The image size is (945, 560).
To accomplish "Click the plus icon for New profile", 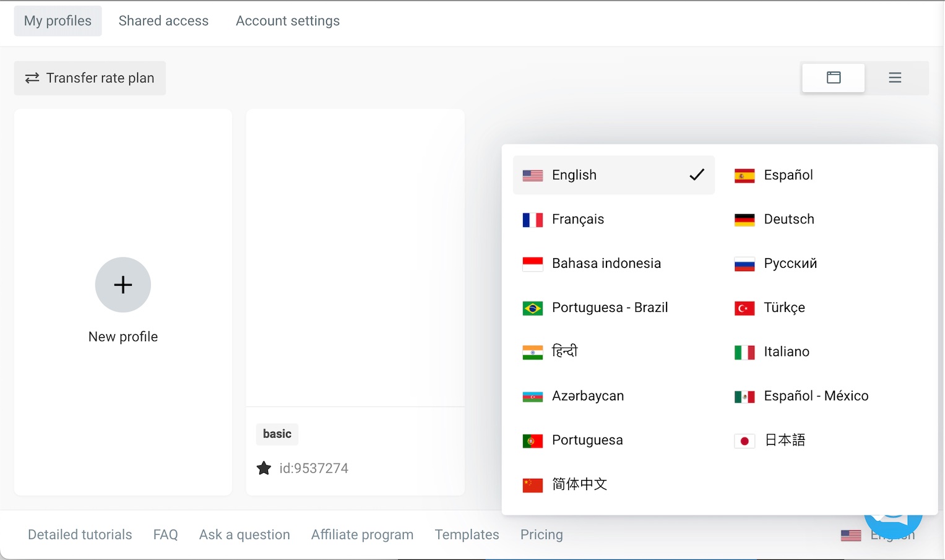I will [x=123, y=285].
